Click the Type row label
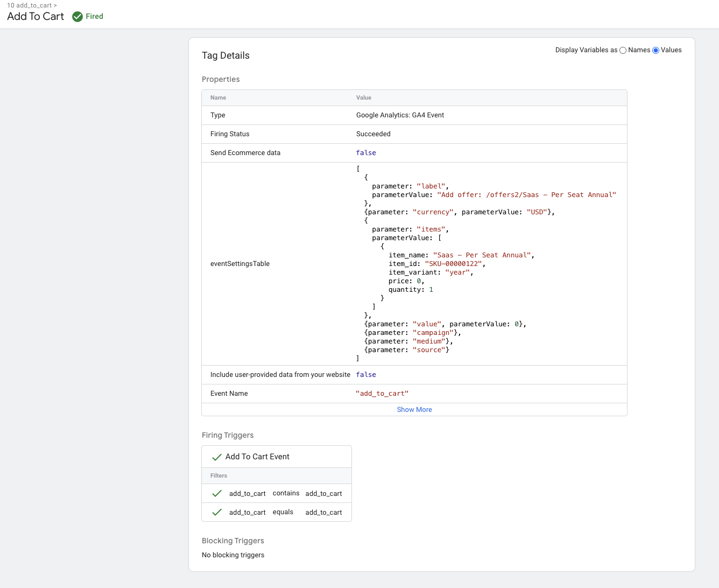 218,115
